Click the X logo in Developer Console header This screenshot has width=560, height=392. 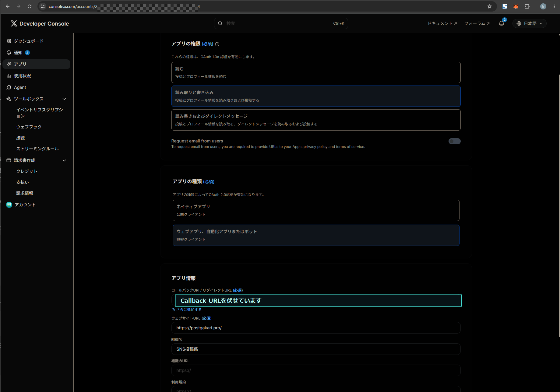pos(14,23)
